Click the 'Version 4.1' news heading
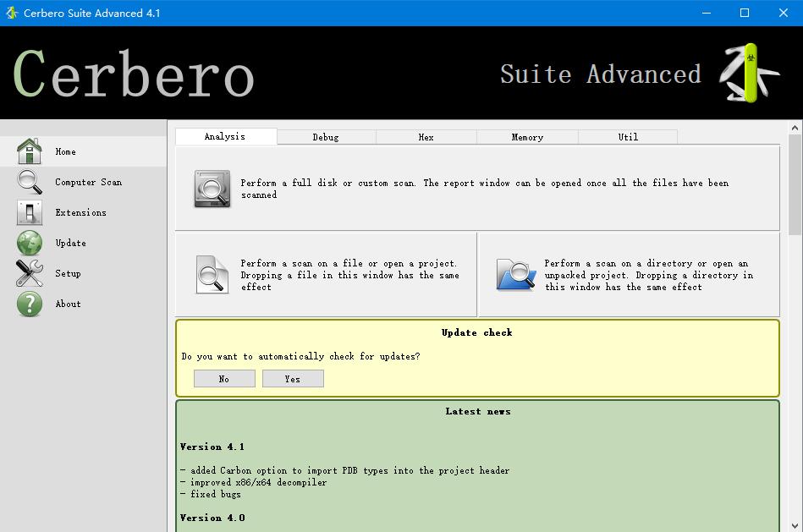This screenshot has width=803, height=532. click(x=212, y=447)
